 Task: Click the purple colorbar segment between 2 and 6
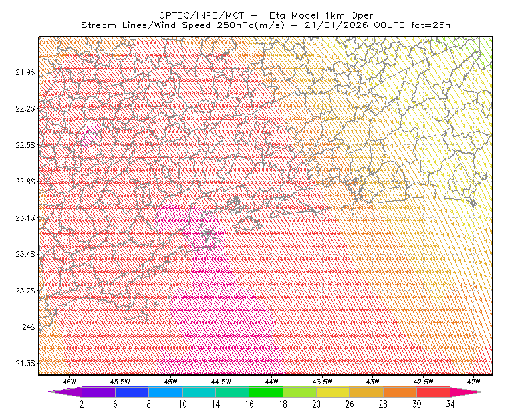[x=98, y=392]
